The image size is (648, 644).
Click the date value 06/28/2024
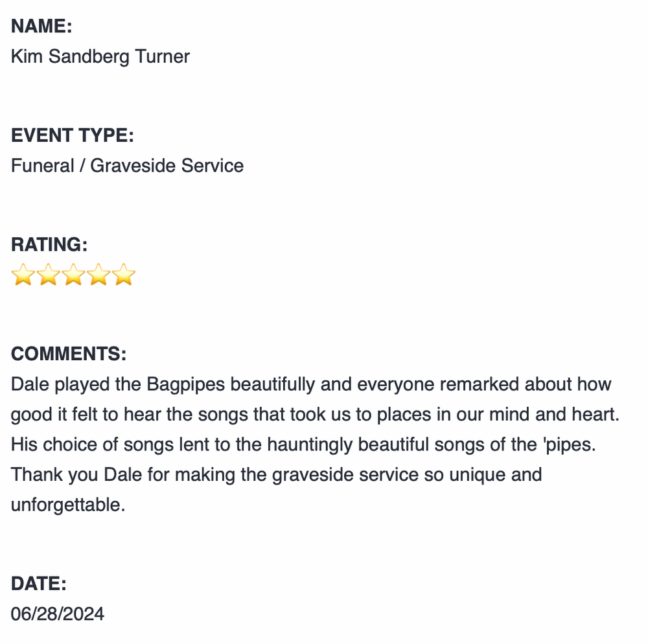point(58,614)
